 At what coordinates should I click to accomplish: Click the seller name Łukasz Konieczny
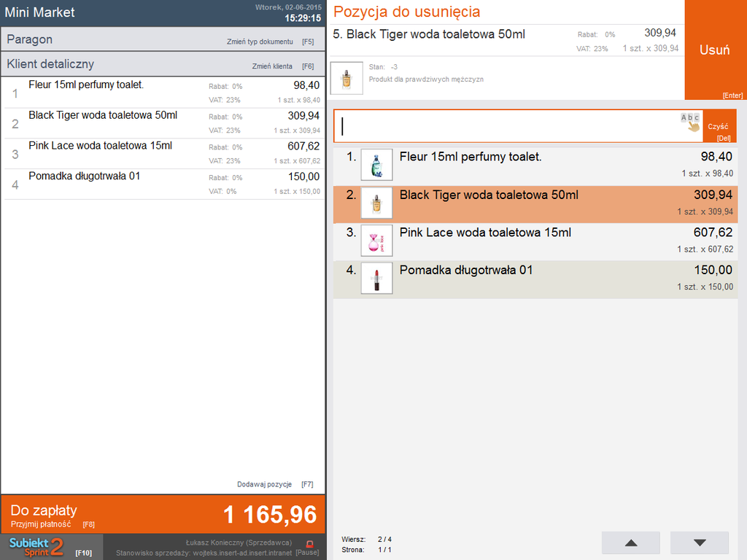tap(239, 542)
